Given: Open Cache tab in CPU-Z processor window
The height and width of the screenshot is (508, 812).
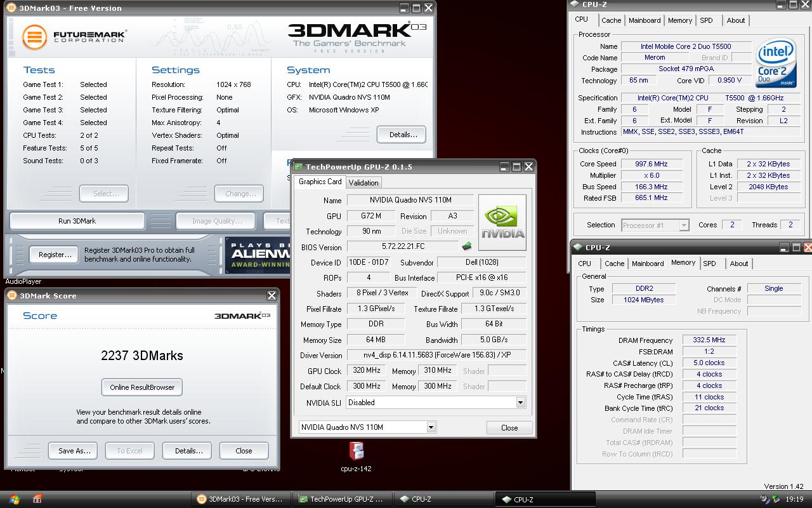Looking at the screenshot, I should [612, 20].
